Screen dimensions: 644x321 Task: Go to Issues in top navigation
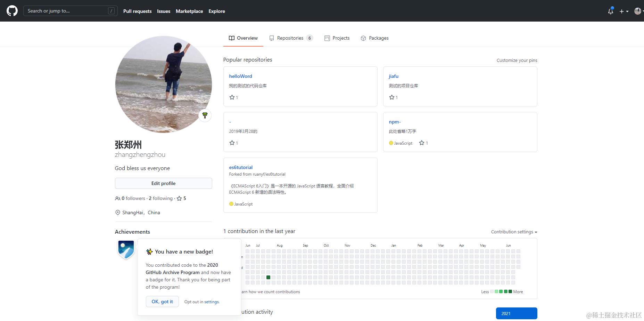point(164,11)
